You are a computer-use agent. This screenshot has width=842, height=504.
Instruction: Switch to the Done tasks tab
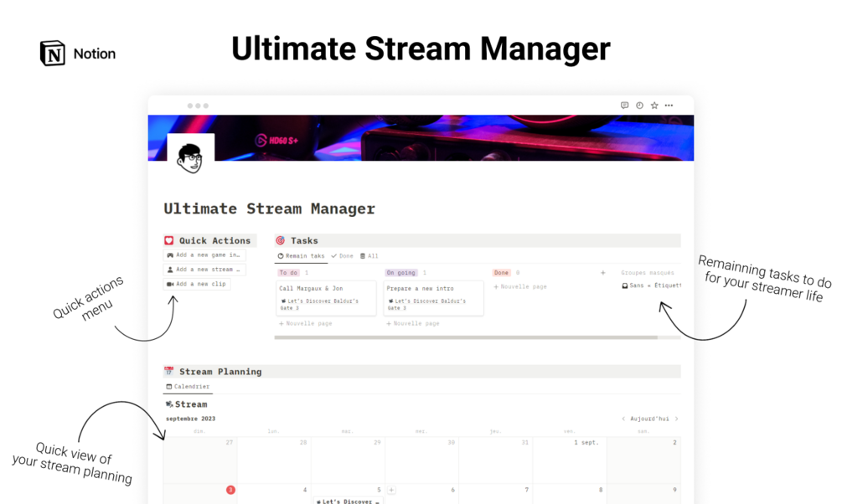coord(342,256)
